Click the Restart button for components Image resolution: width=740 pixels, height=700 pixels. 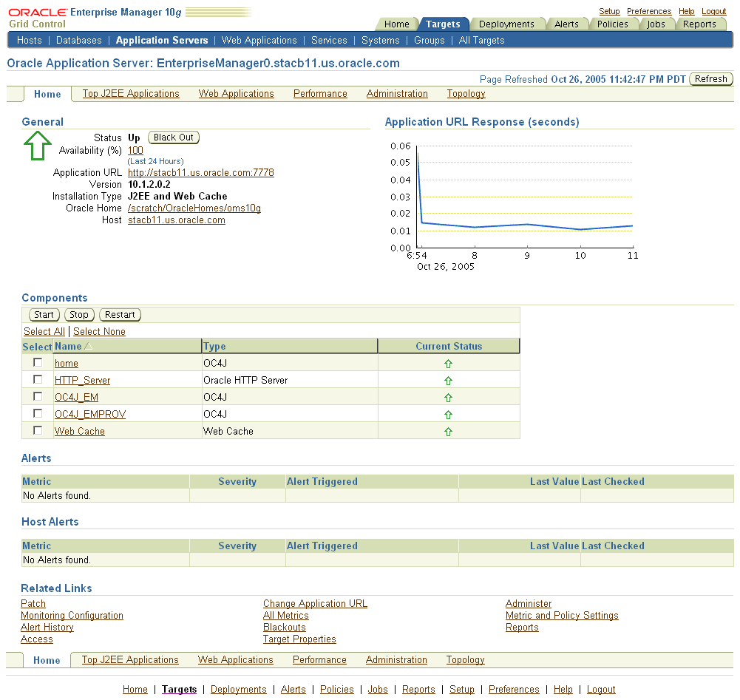click(119, 314)
